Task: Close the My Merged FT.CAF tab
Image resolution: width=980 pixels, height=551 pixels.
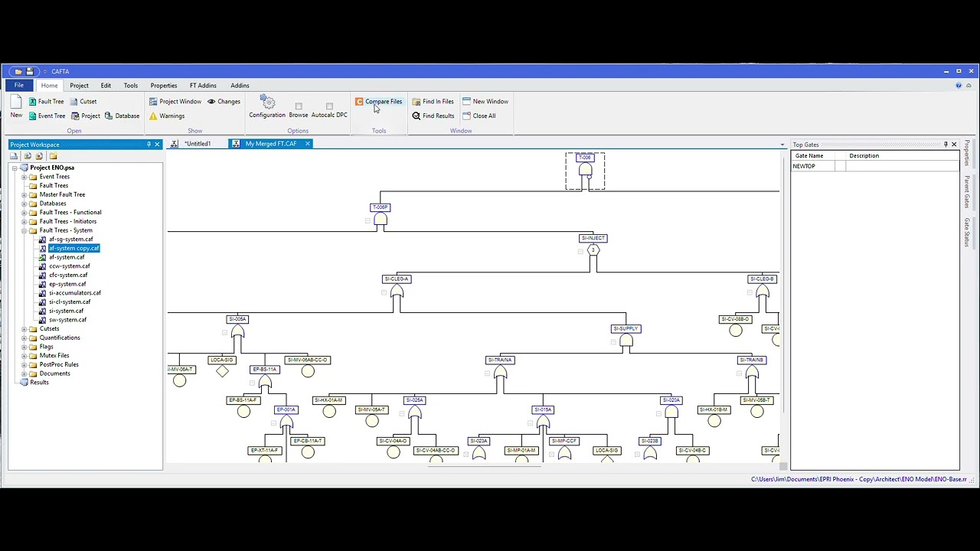Action: click(308, 144)
